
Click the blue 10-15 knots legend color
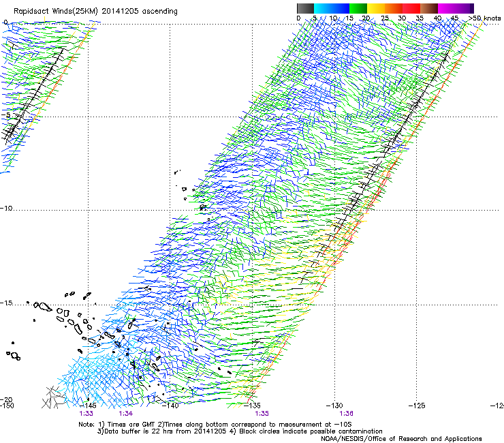click(341, 8)
